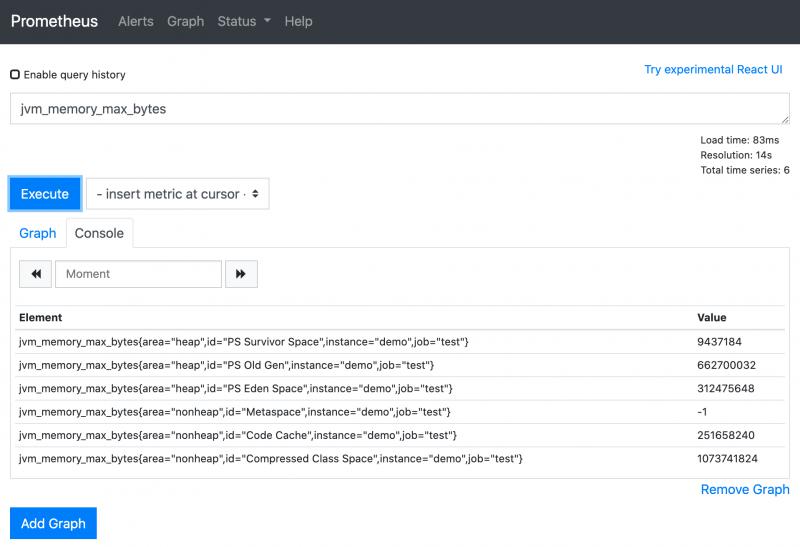Focus the query expression input field
This screenshot has width=800, height=547.
click(400, 109)
